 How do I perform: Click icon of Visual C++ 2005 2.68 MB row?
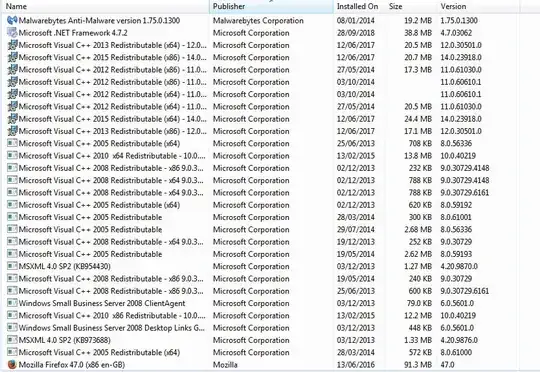click(12, 229)
